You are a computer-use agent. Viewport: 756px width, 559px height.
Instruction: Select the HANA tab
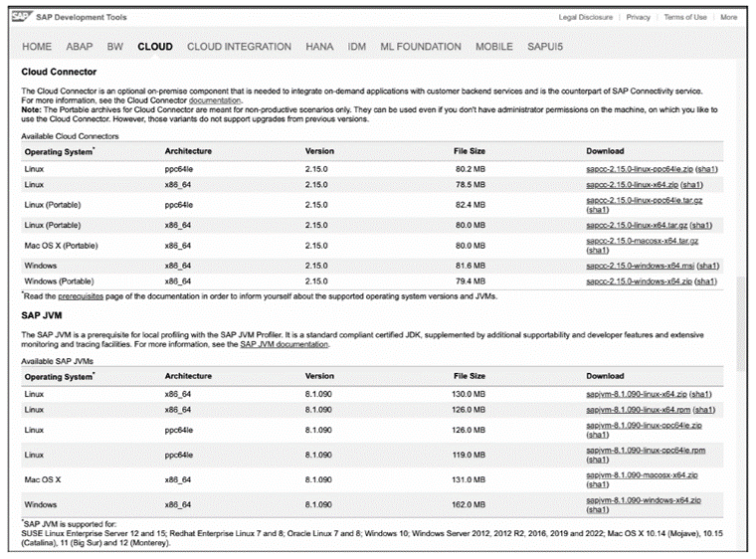pos(319,47)
